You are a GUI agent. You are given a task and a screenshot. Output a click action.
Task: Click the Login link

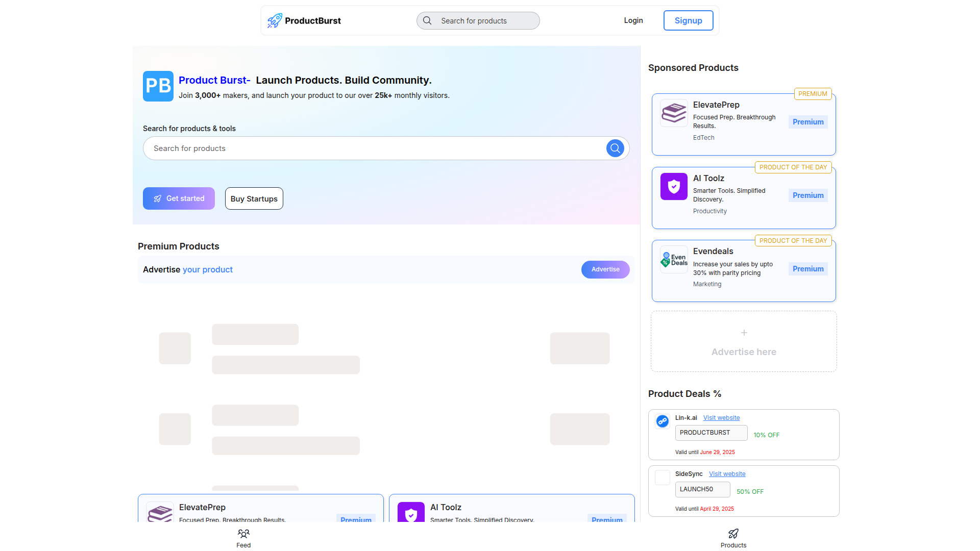click(633, 20)
